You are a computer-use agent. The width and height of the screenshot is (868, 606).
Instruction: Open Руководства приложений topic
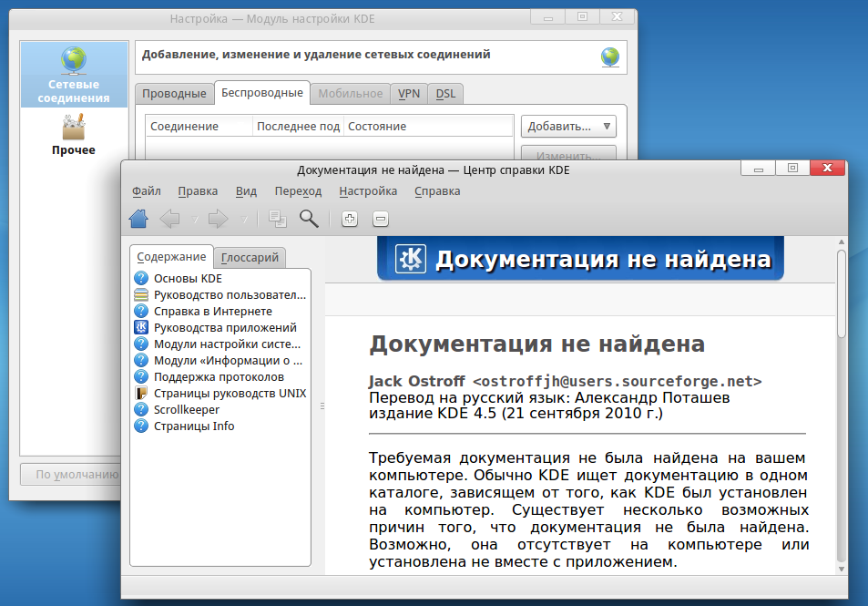(x=225, y=328)
